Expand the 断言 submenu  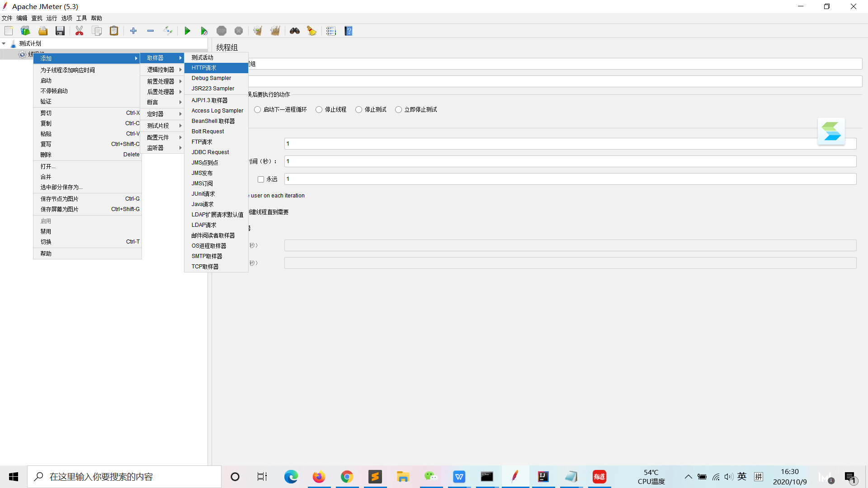[x=162, y=102]
